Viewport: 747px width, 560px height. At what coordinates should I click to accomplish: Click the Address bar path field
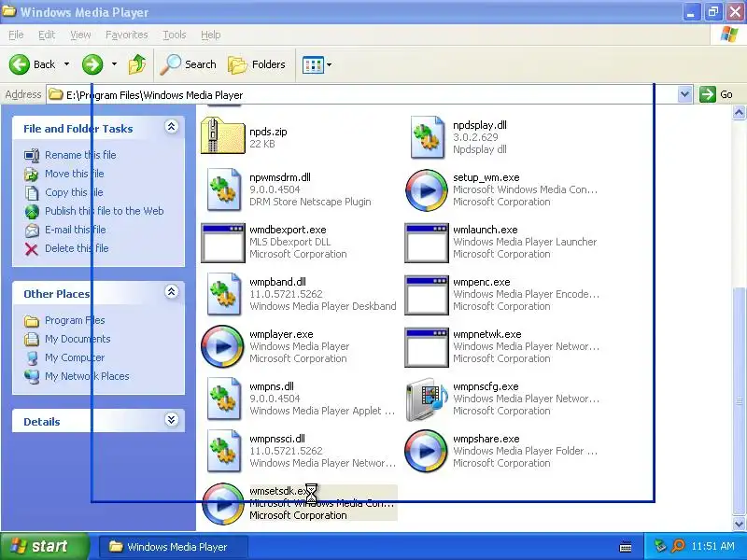click(362, 94)
